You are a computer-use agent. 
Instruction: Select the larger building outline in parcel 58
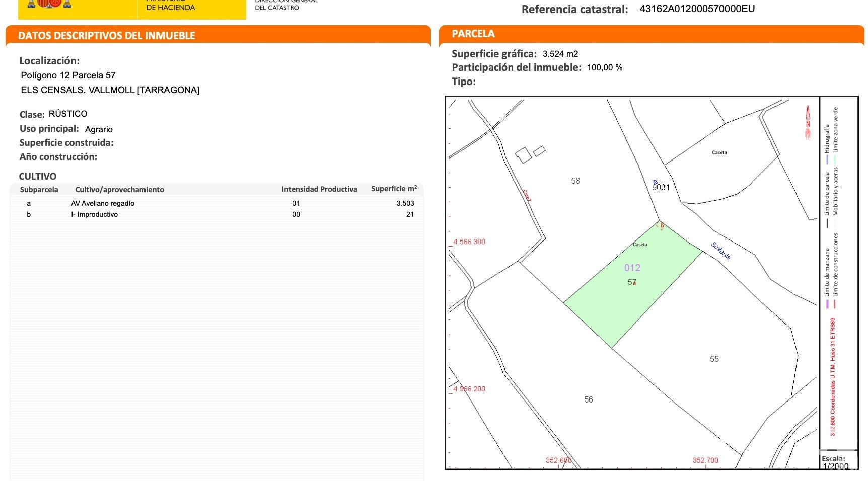(x=523, y=155)
